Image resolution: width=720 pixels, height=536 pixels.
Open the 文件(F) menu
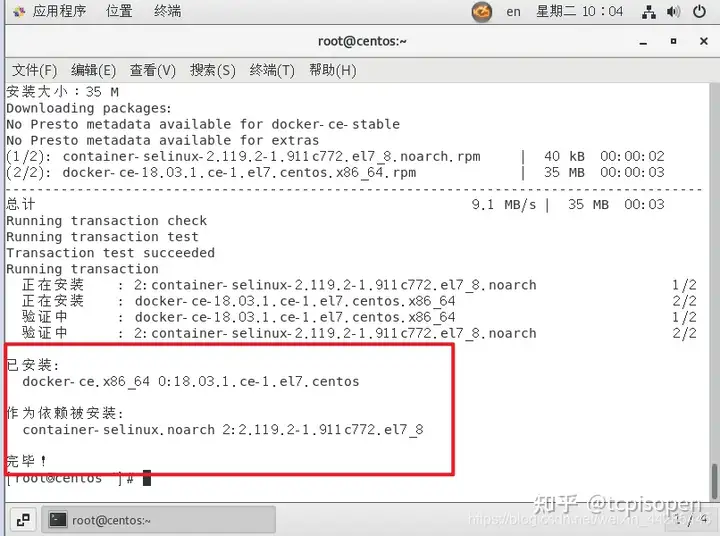pyautogui.click(x=34, y=70)
